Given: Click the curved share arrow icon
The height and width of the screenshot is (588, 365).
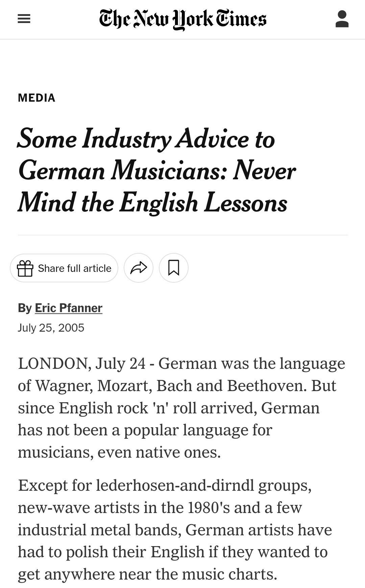Looking at the screenshot, I should pos(139,268).
